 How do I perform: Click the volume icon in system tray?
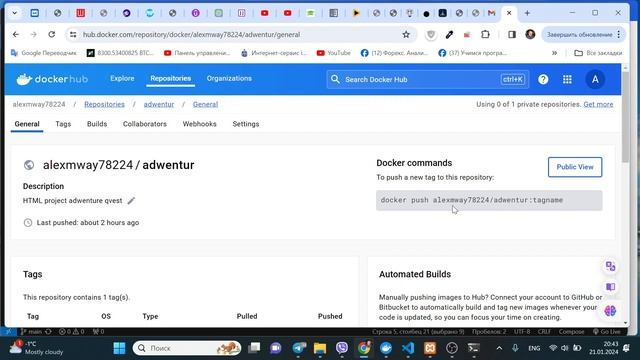(x=564, y=348)
